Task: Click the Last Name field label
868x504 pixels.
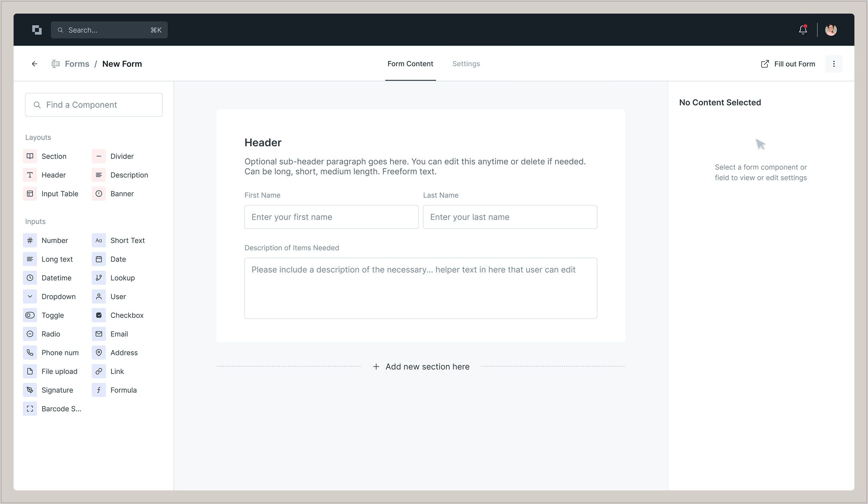Action: point(441,195)
